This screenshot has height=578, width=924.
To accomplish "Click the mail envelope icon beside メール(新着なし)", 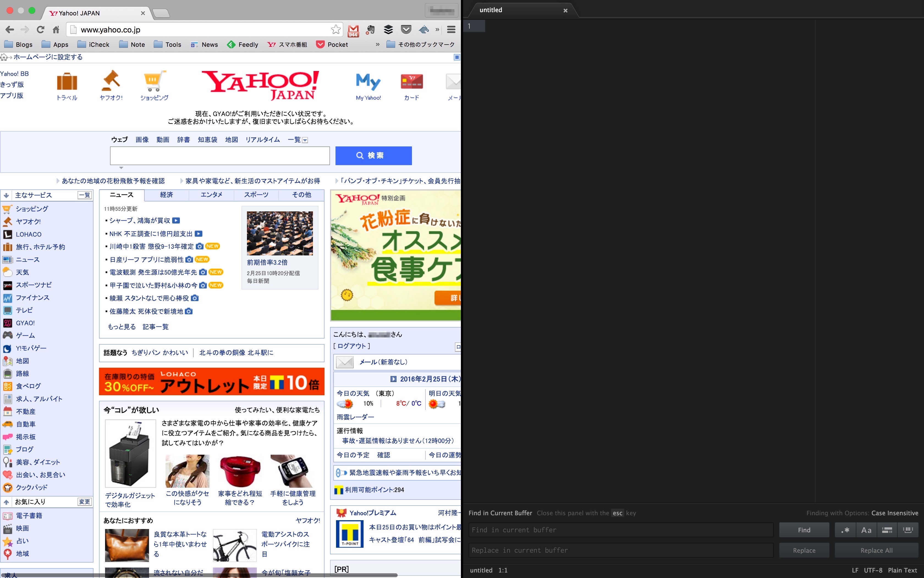I will coord(344,362).
